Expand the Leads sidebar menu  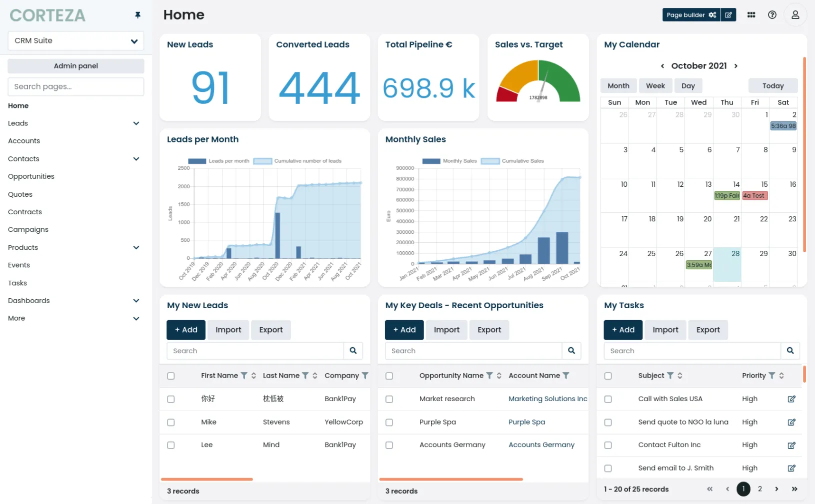(x=136, y=123)
